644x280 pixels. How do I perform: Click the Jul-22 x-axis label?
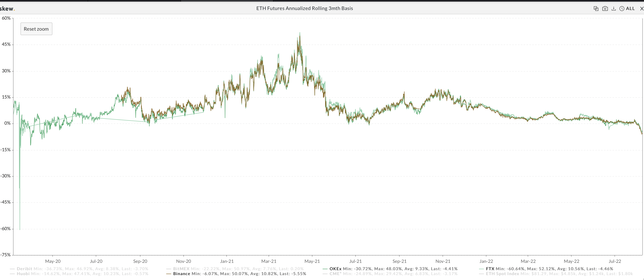(x=615, y=261)
